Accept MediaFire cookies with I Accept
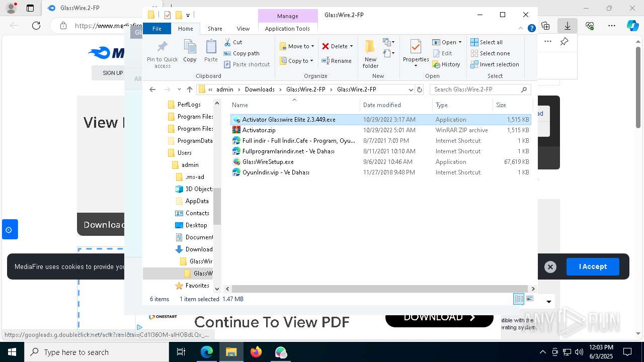This screenshot has height=362, width=644. [x=593, y=266]
